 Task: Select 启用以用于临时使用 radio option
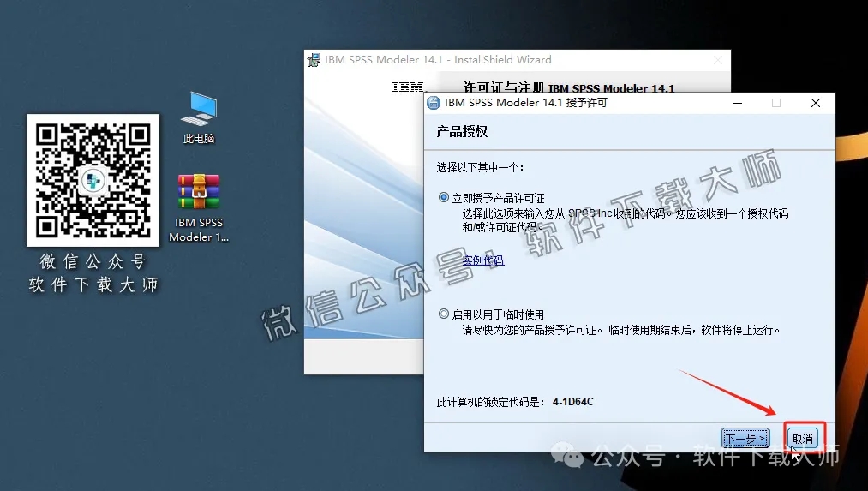(x=443, y=314)
